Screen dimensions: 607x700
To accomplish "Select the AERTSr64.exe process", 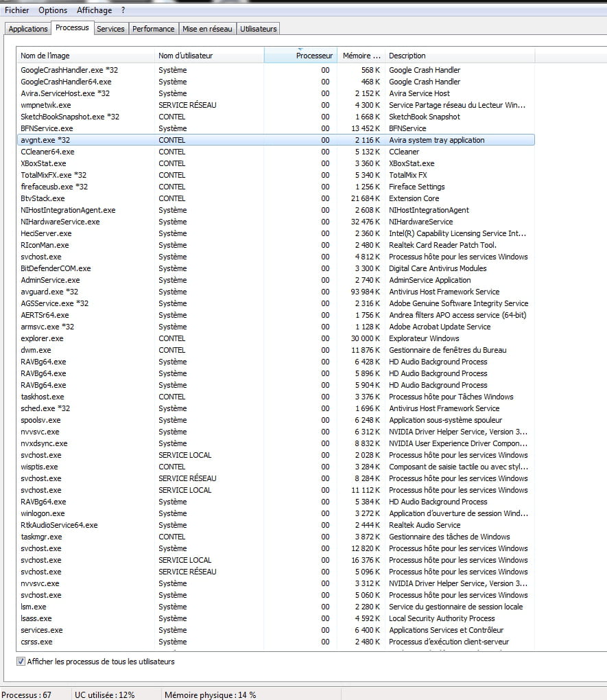I will (x=276, y=315).
